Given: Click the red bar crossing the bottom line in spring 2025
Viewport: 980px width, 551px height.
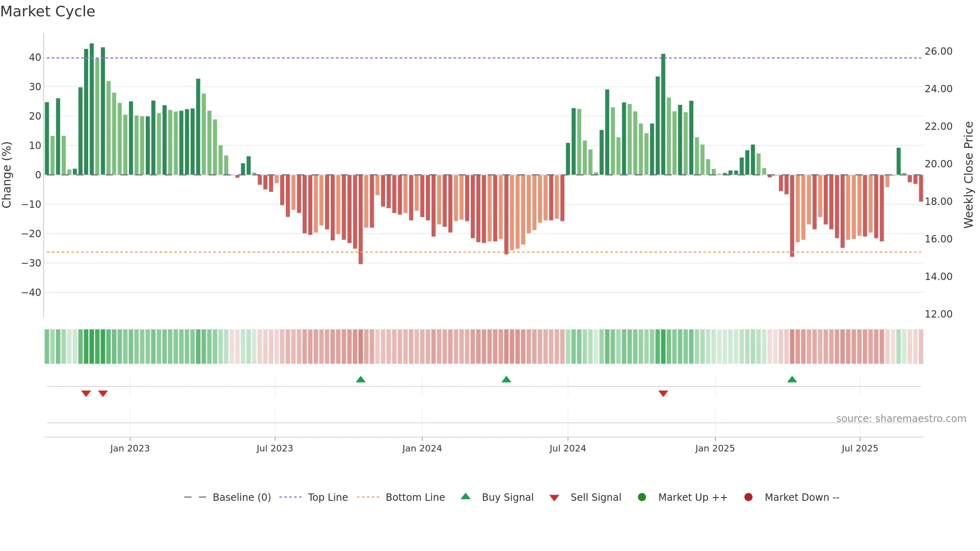Looking at the screenshot, I should 792,216.
